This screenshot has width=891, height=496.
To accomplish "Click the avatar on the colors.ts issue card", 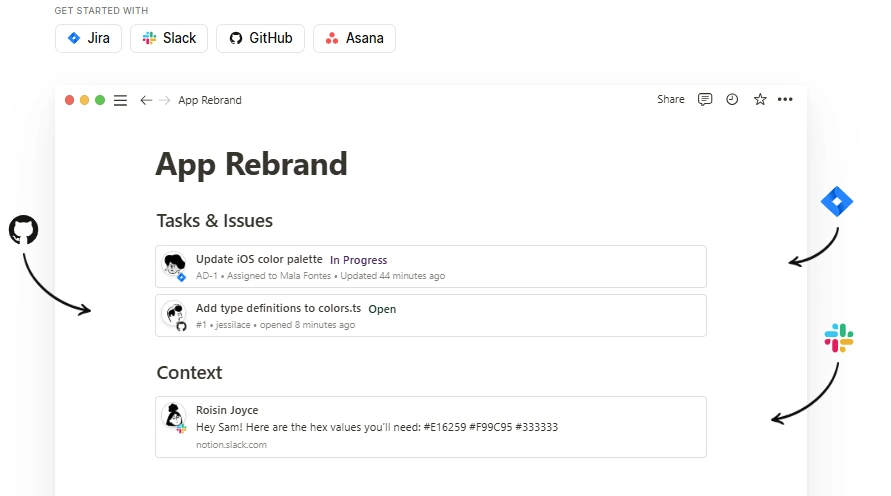I will [x=174, y=315].
